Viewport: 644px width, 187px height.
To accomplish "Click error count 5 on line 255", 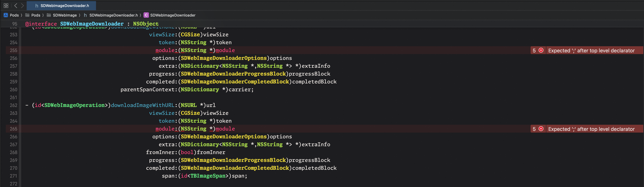I will click(x=534, y=51).
